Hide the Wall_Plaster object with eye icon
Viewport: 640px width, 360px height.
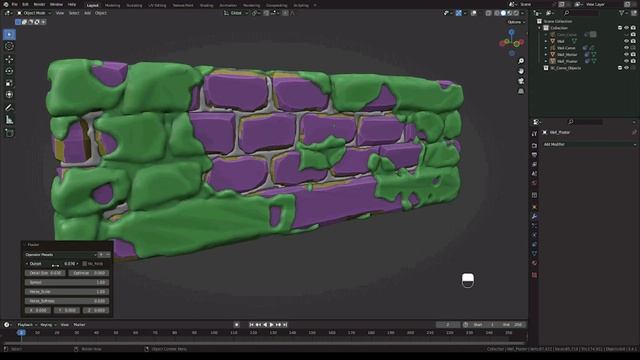[626, 61]
